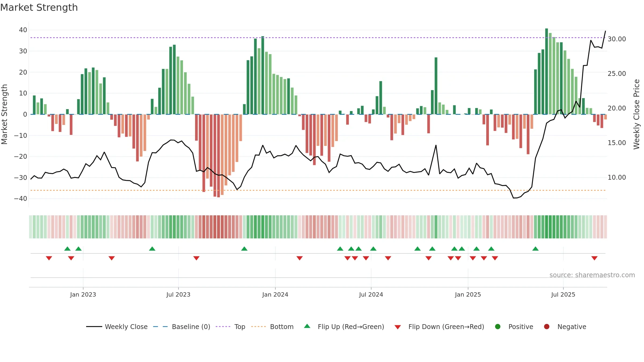Toggle the Top legend entry
Image resolution: width=644 pixels, height=362 pixels.
(x=230, y=327)
